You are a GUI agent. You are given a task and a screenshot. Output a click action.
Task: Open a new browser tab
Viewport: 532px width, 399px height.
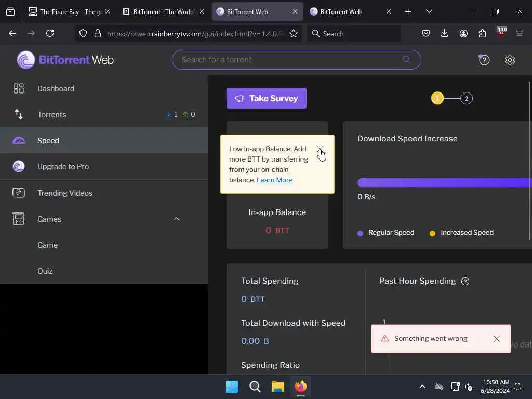[408, 12]
